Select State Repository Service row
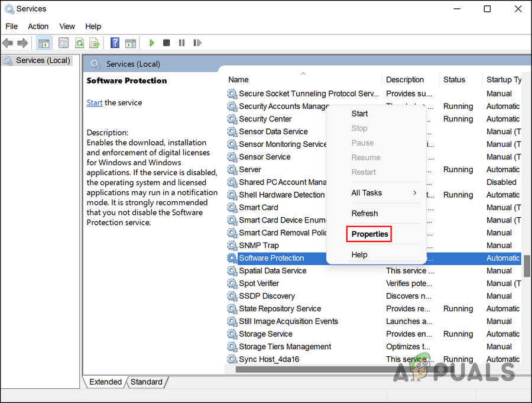The height and width of the screenshot is (403, 532). pos(374,308)
